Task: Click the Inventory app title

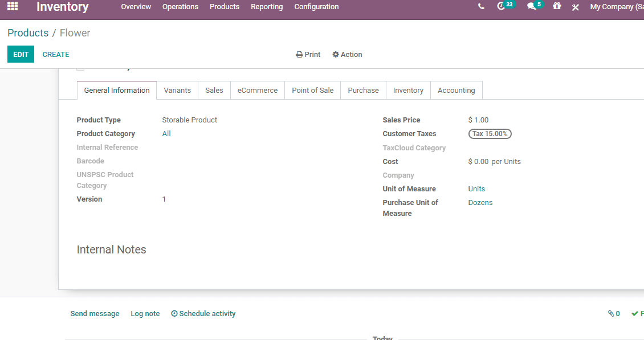Action: point(63,7)
